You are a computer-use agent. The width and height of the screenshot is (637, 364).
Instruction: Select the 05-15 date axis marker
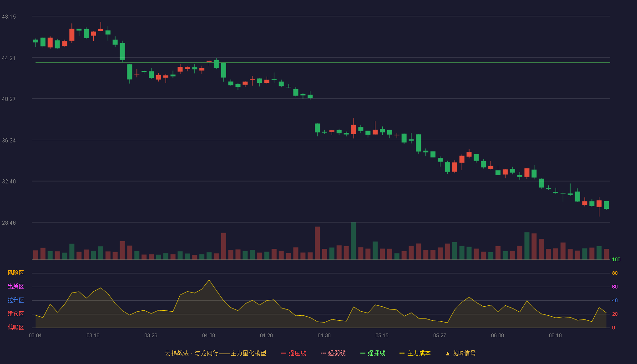(x=382, y=335)
